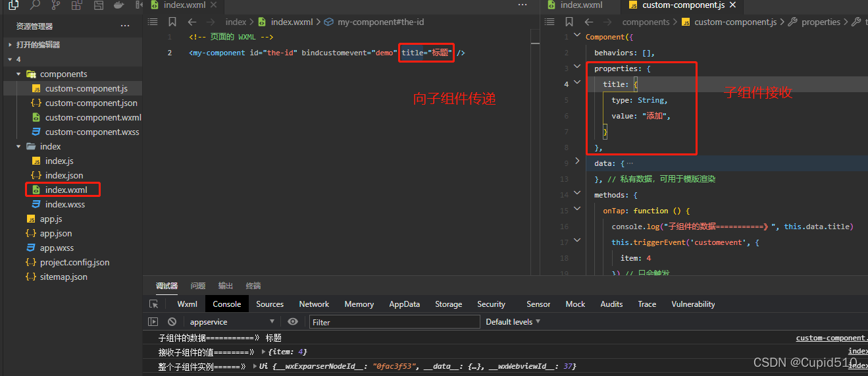Open project.config.json in the explorer tree
This screenshot has width=868, height=376.
[73, 262]
